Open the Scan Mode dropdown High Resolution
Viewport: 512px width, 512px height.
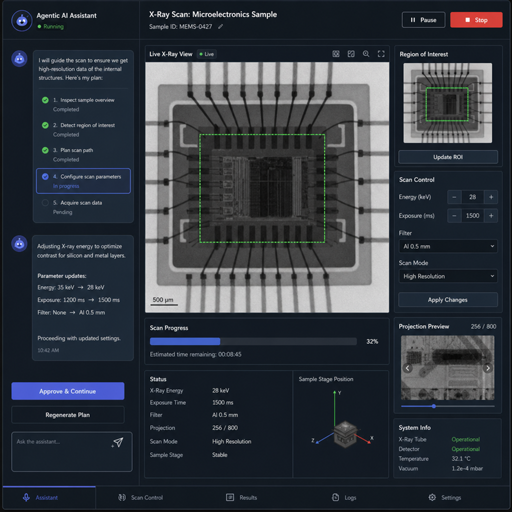448,276
